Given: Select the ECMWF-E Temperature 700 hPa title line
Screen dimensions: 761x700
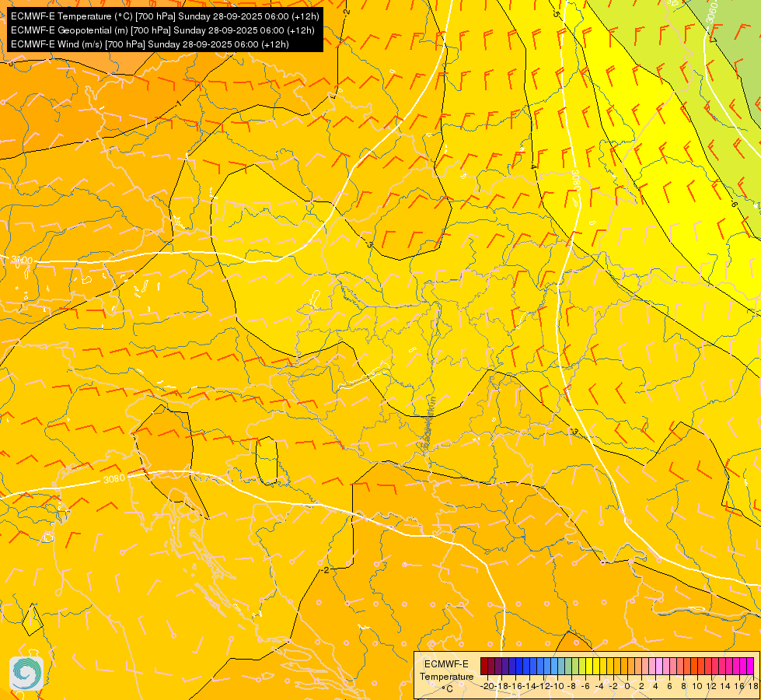Looking at the screenshot, I should 165,16.
